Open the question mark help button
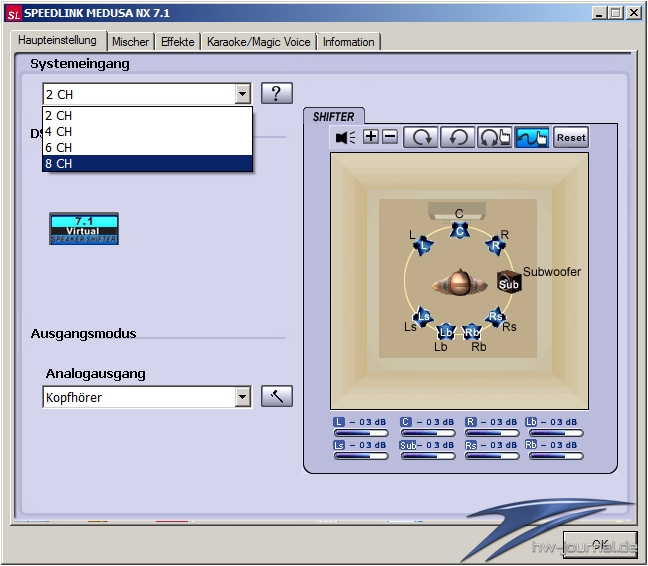This screenshot has width=648, height=566. (277, 93)
